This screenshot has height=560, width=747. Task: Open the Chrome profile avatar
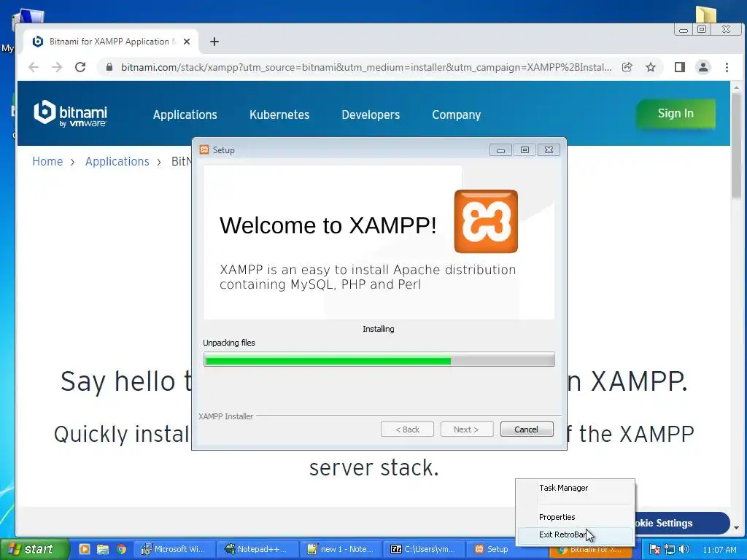click(x=703, y=67)
